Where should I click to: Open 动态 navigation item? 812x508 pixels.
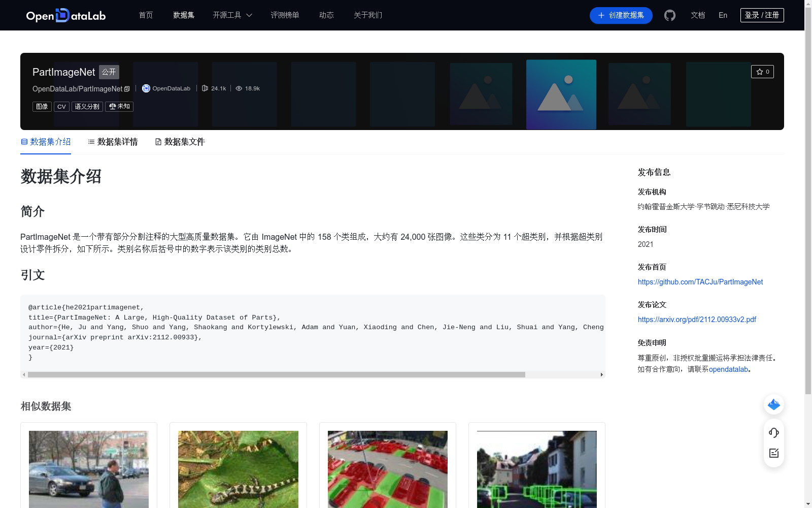click(x=326, y=15)
